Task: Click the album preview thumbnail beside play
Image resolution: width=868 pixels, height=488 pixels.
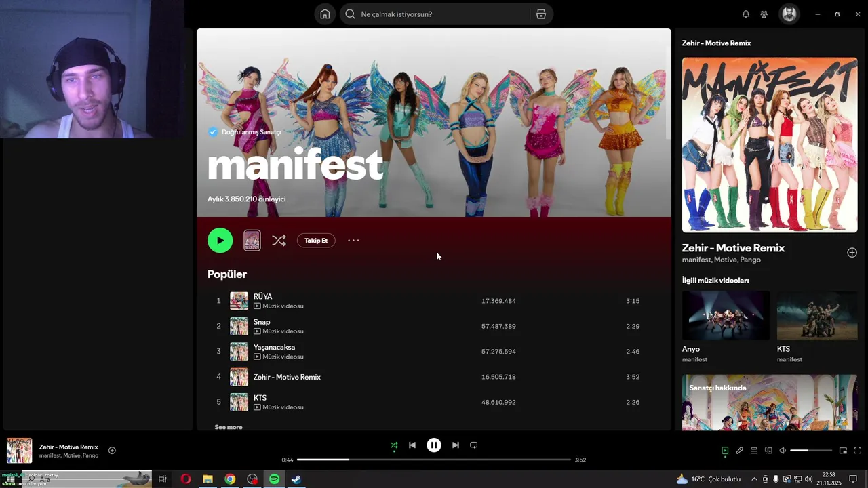Action: tap(252, 241)
